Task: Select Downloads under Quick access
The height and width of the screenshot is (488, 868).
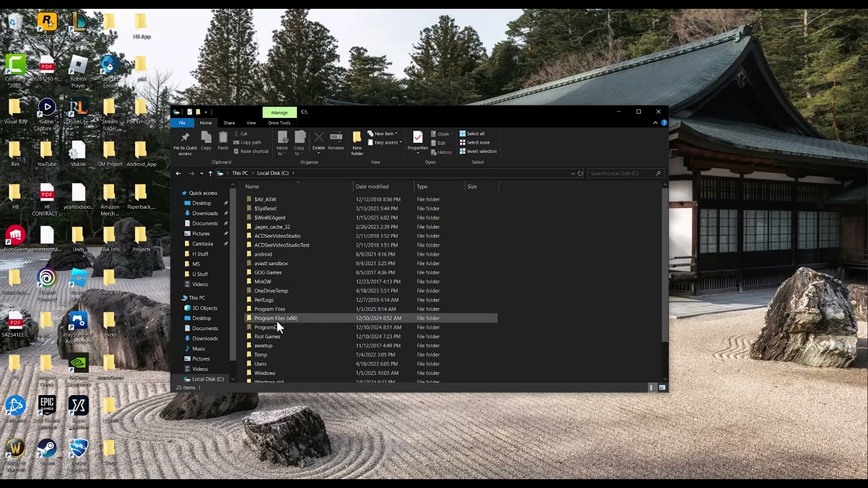Action: coord(205,213)
